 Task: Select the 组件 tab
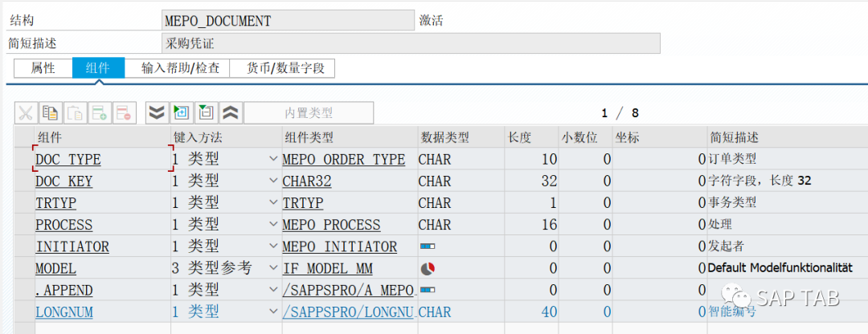pos(99,68)
